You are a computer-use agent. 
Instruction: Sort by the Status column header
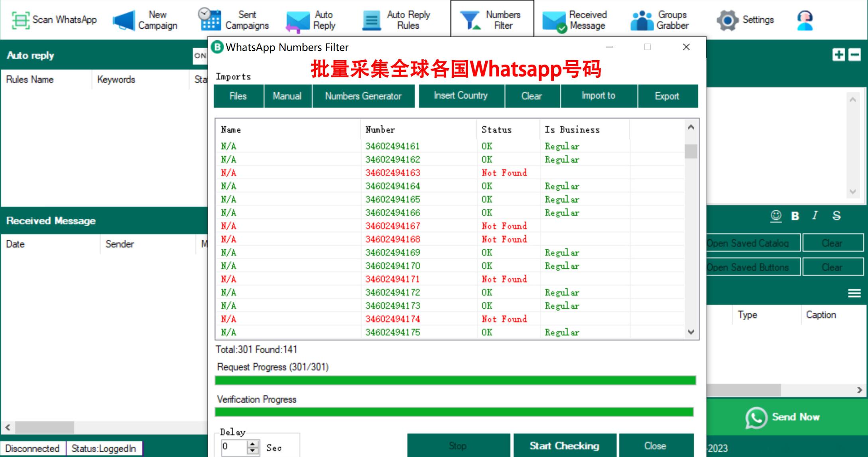508,130
